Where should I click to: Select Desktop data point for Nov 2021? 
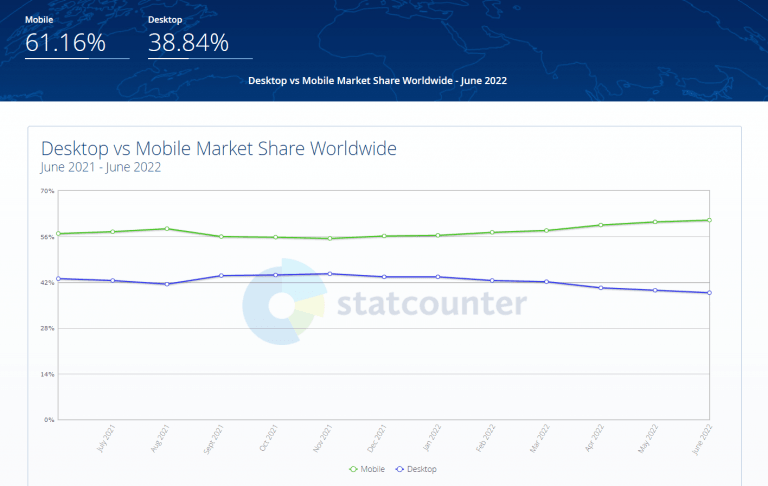pyautogui.click(x=329, y=273)
